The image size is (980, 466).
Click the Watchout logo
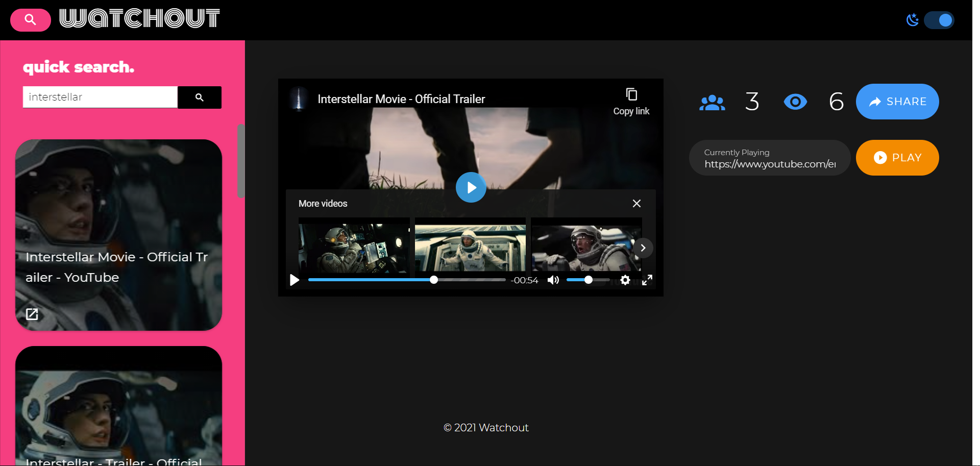pyautogui.click(x=139, y=18)
